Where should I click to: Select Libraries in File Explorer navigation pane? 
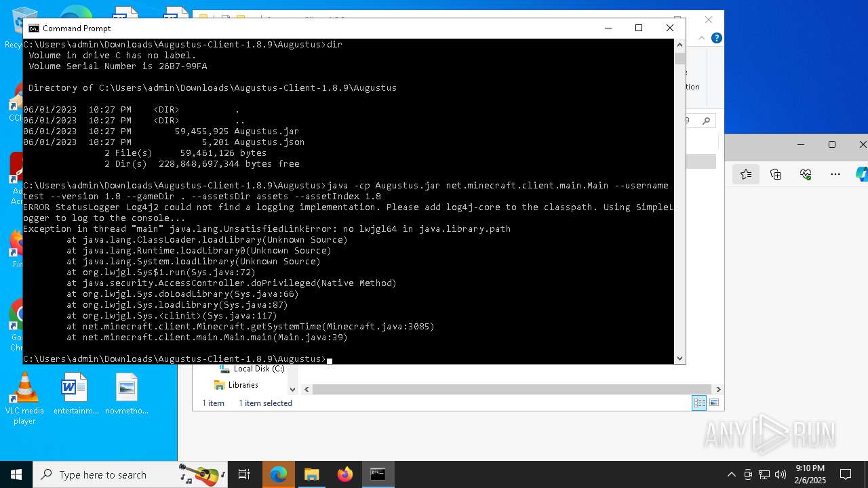tap(236, 385)
